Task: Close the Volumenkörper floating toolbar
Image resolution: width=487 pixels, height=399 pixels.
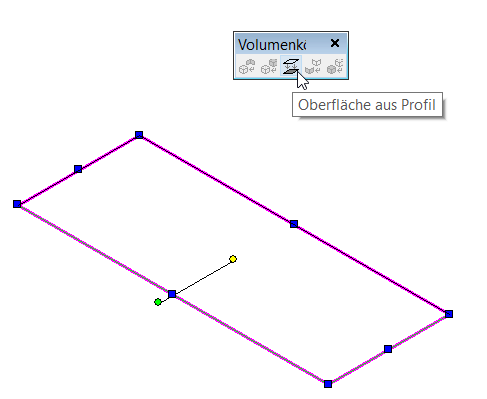Action: [x=335, y=43]
